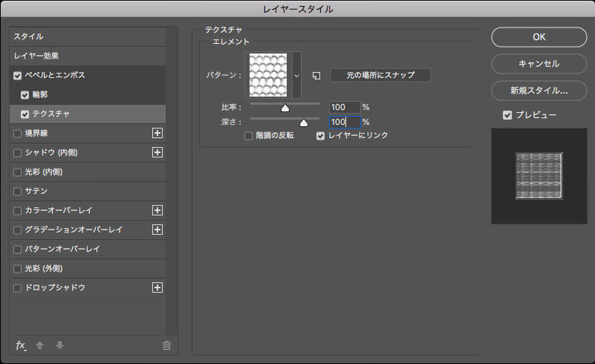
Task: Click the 比率 slider handle
Action: tap(285, 108)
